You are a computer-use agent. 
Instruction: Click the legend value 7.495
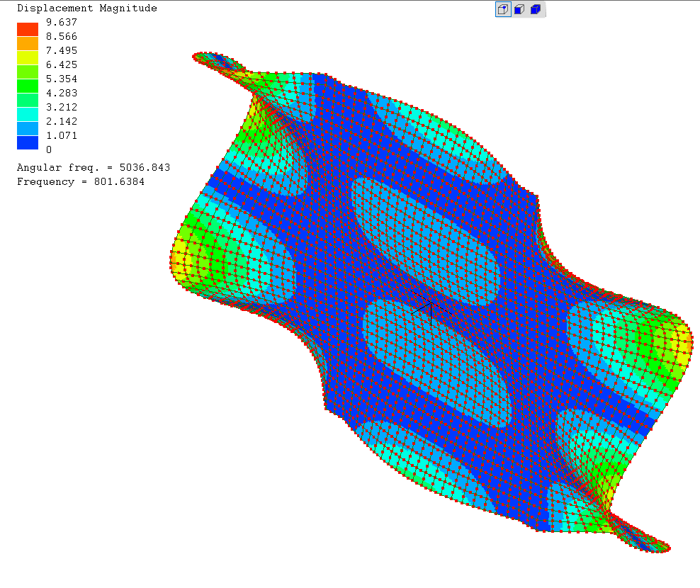(x=62, y=51)
